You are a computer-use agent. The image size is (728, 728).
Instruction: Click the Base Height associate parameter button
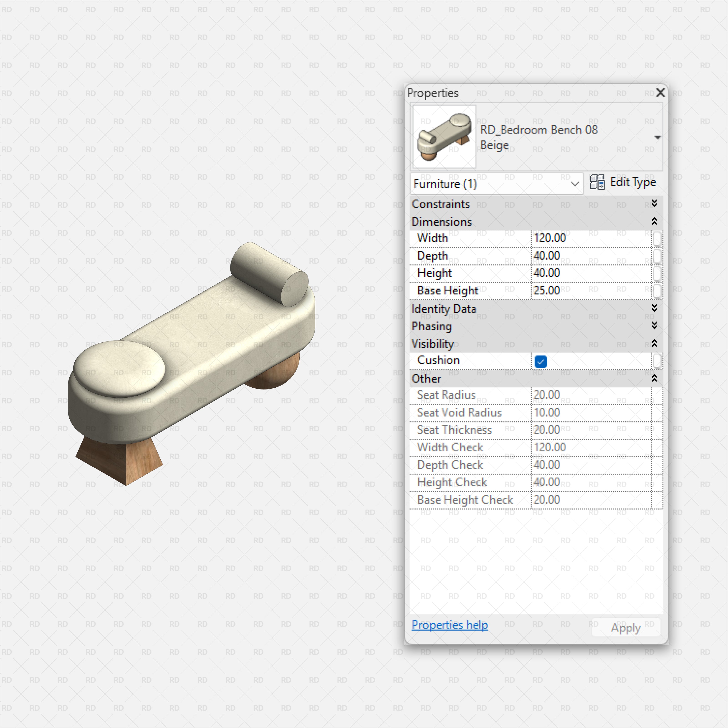[657, 291]
